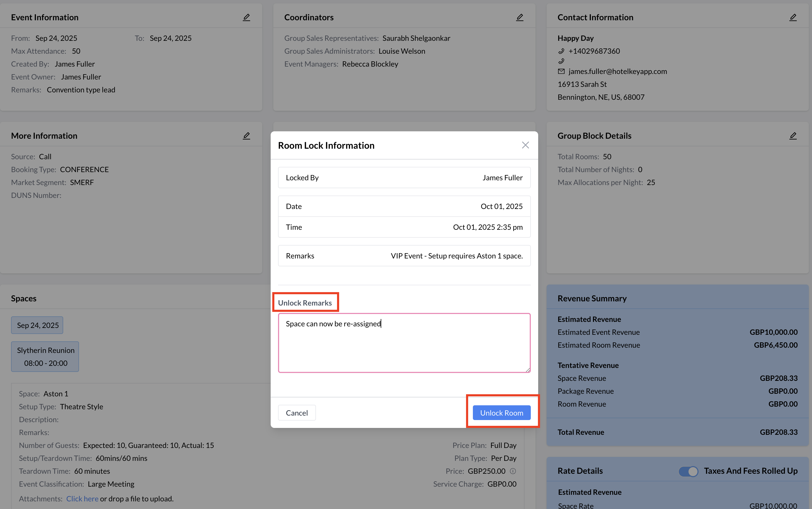Click the 'Click here' attachments upload link
The height and width of the screenshot is (509, 812).
pos(82,498)
